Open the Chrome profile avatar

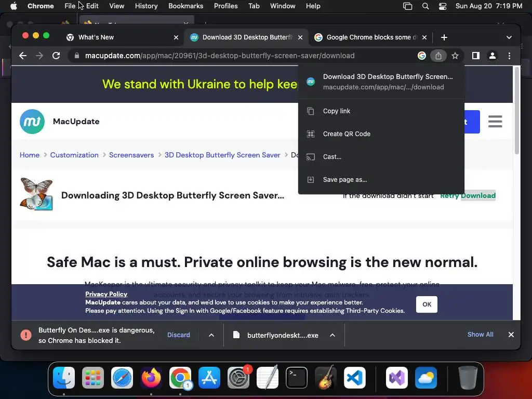coord(493,56)
